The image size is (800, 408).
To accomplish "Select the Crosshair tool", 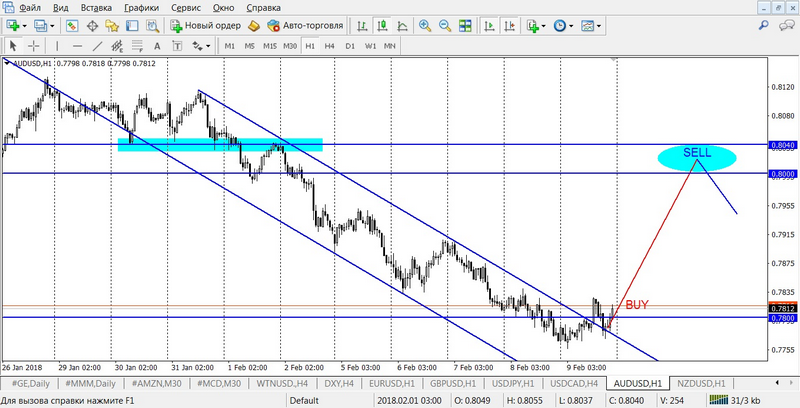I will click(34, 46).
